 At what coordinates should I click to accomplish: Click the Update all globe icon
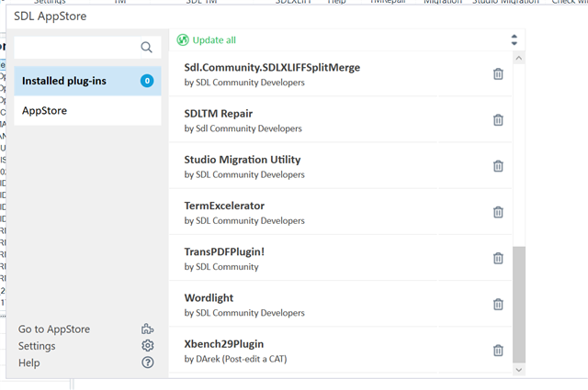[x=183, y=39]
